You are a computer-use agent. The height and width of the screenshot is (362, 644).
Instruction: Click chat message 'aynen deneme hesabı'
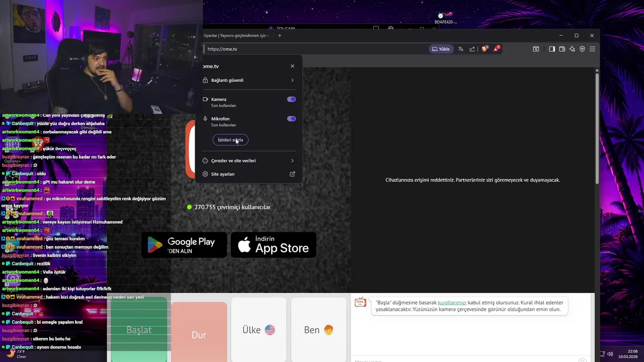tap(59, 347)
